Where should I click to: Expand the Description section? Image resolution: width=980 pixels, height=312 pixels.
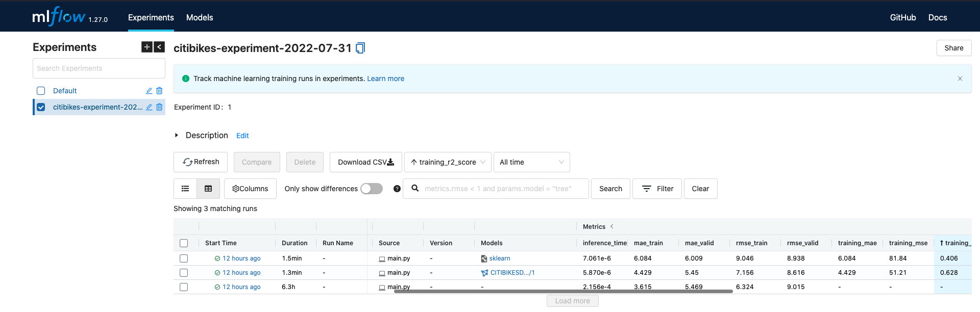coord(177,135)
